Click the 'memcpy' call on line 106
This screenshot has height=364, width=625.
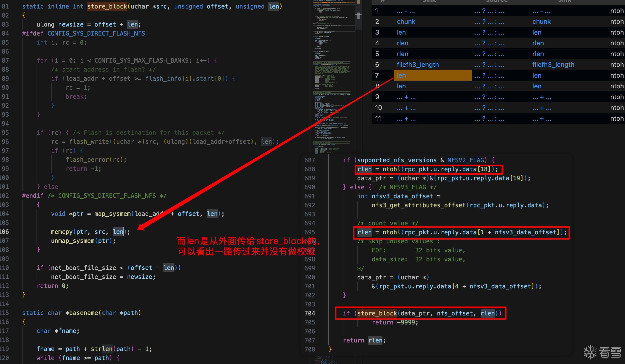(62, 232)
